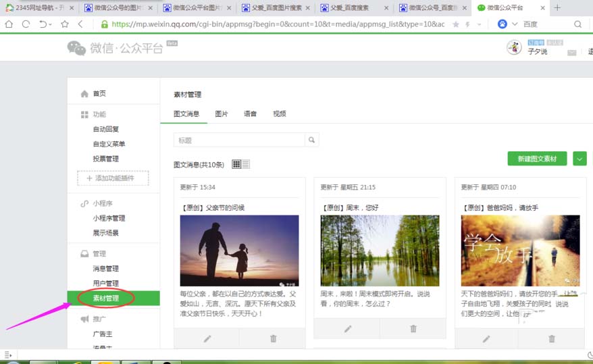Image resolution: width=593 pixels, height=364 pixels.
Task: Click the 功能 grid icon in sidebar
Action: tap(84, 115)
